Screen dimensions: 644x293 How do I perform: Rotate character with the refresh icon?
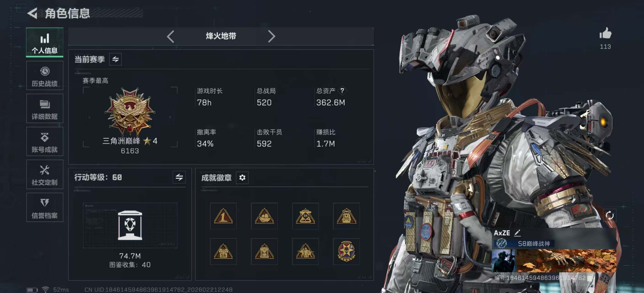(x=609, y=215)
